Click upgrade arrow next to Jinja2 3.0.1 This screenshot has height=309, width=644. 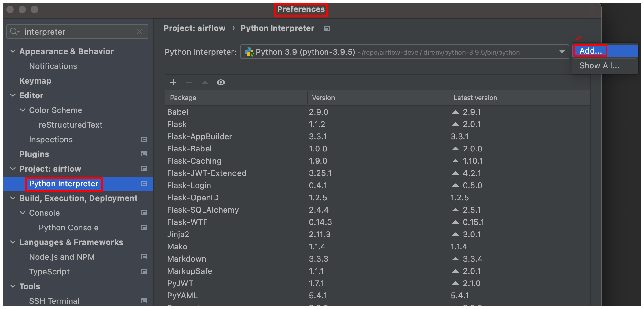coord(455,234)
